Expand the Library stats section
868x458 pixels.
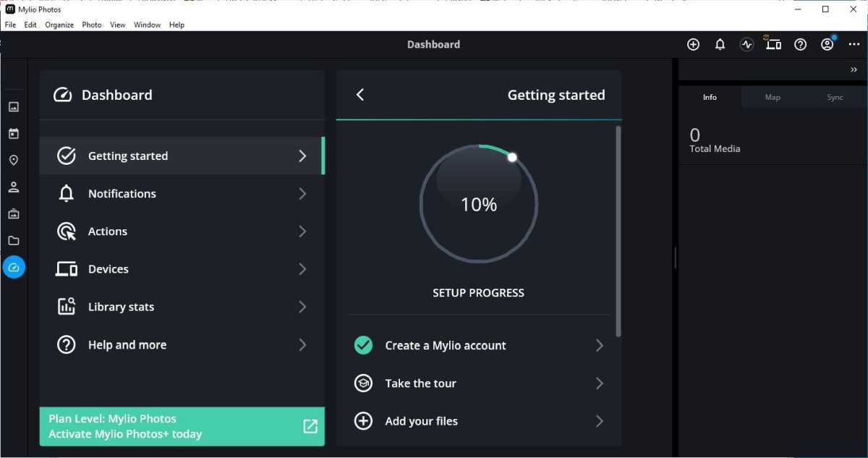coord(182,306)
